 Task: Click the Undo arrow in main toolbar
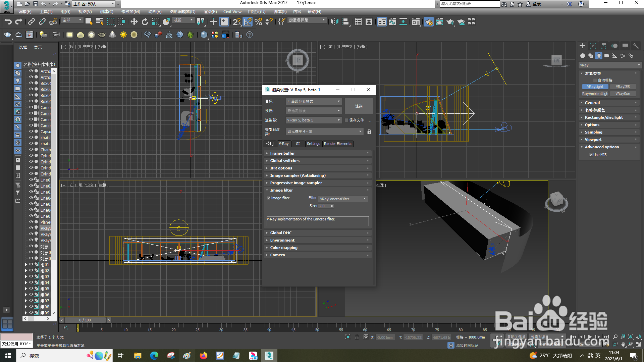pos(8,22)
